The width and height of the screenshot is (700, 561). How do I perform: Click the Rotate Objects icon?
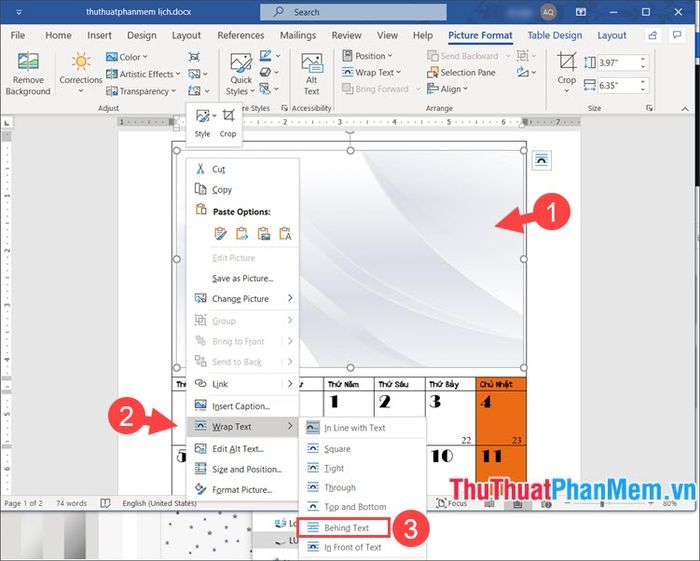526,72
